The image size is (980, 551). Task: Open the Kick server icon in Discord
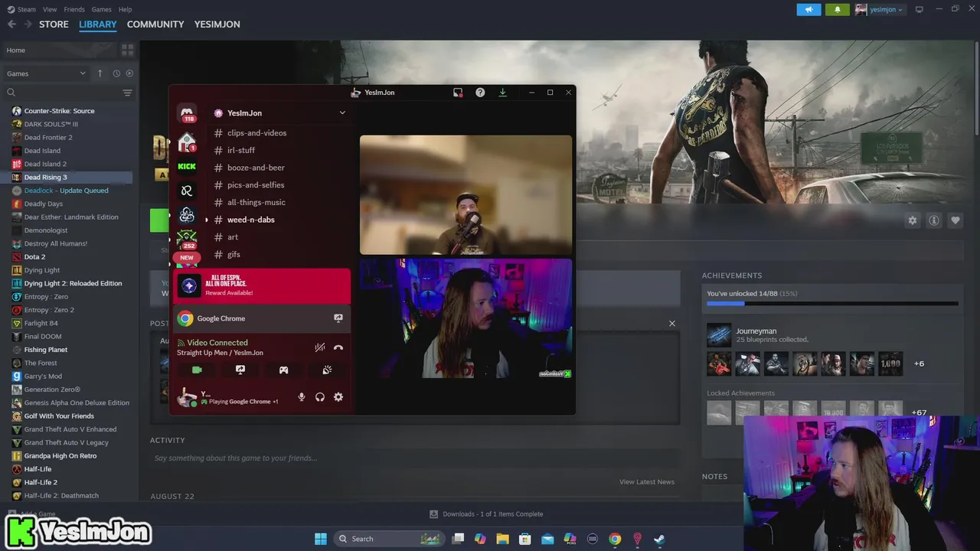[x=187, y=166]
